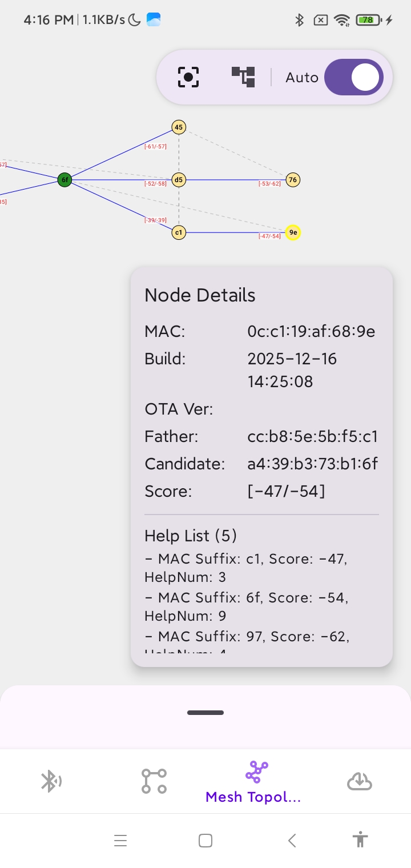411x868 pixels.
Task: Open the recent apps menu button
Action: pyautogui.click(x=120, y=841)
